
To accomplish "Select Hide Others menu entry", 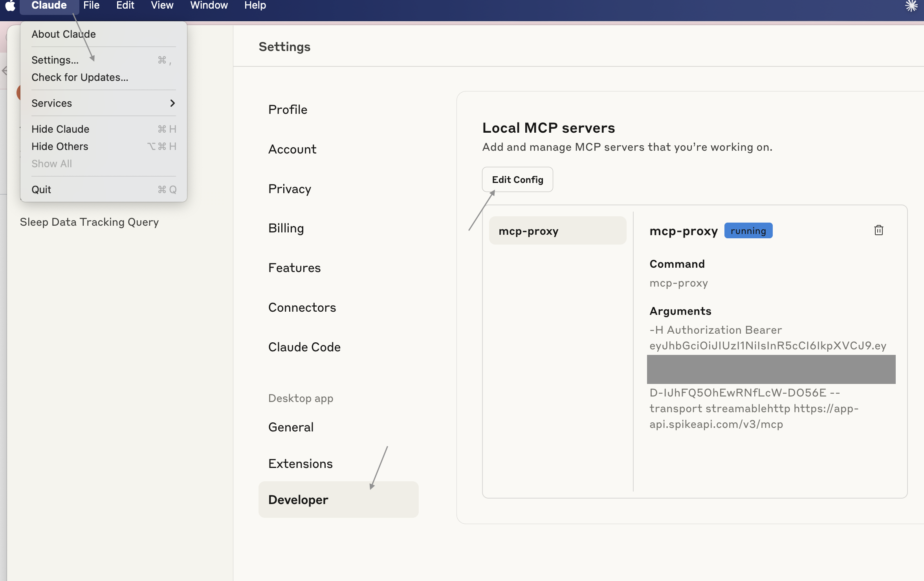I will [104, 146].
